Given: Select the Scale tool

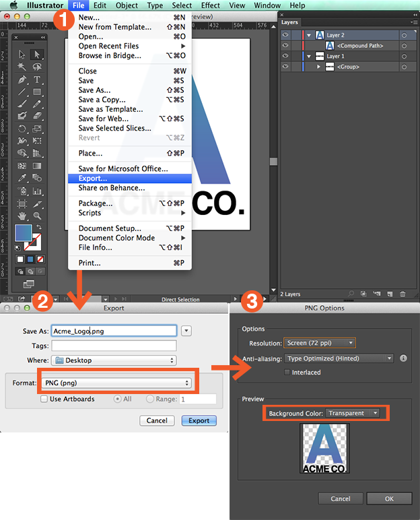Looking at the screenshot, I should pyautogui.click(x=37, y=129).
